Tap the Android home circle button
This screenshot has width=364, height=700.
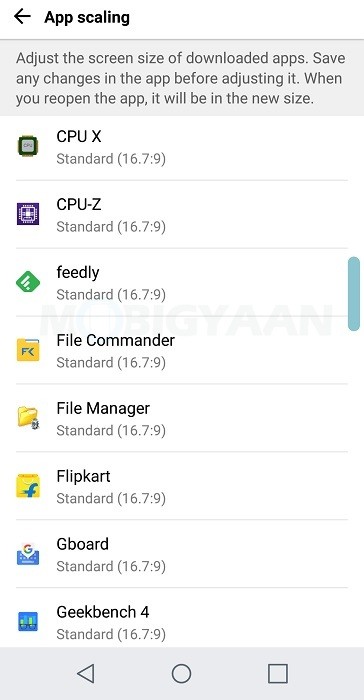pos(181,673)
